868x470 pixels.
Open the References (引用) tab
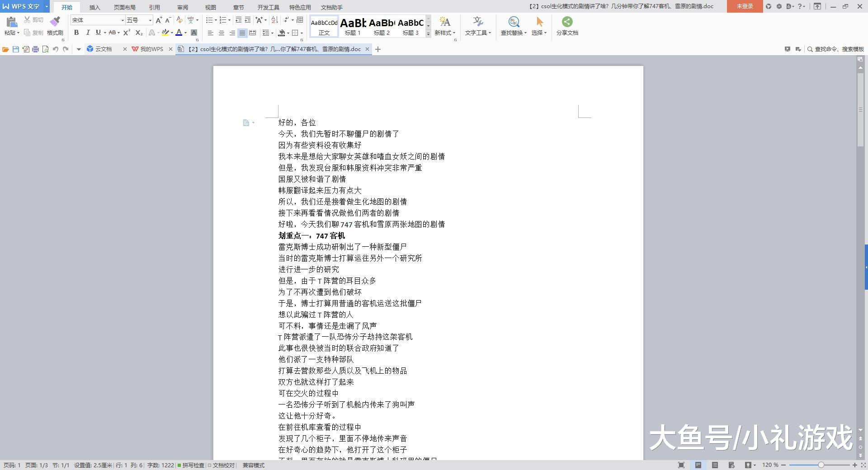click(x=155, y=7)
